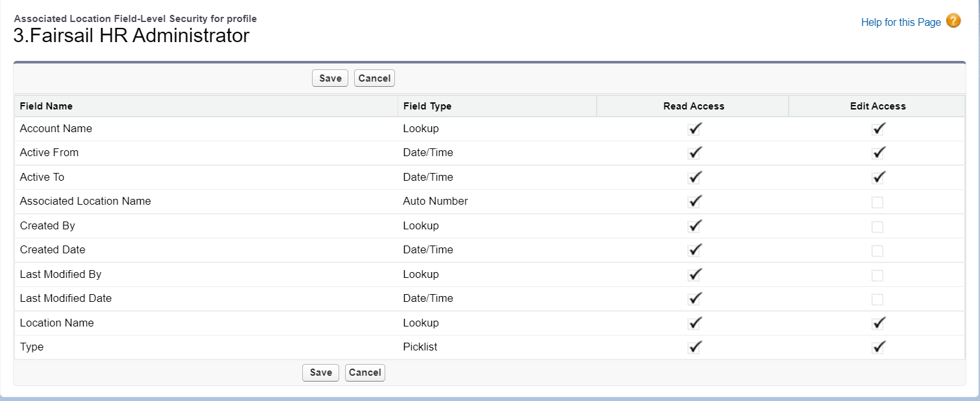
Task: Toggle Read Access for Active To
Action: click(x=695, y=178)
